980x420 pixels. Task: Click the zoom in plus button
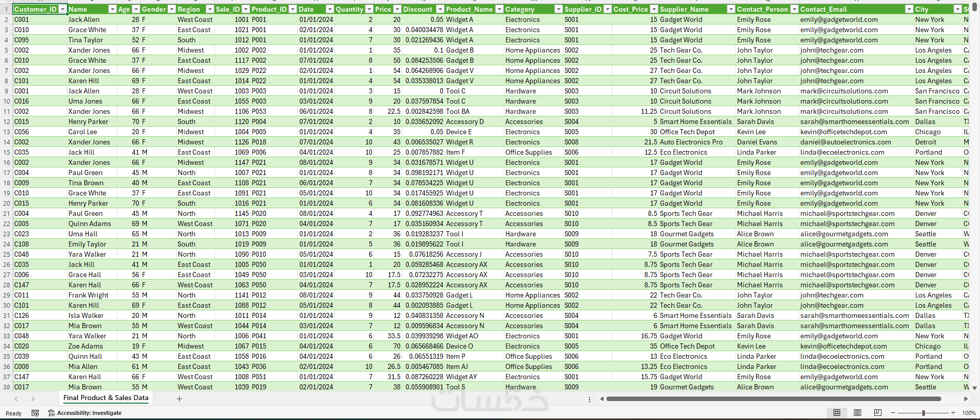click(x=953, y=413)
